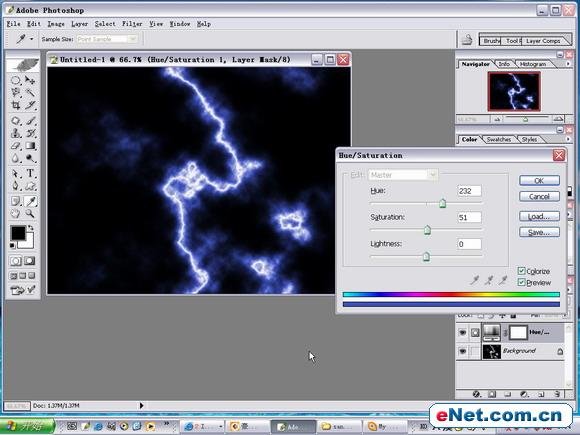580x435 pixels.
Task: Open the Layer Comps tab
Action: (x=543, y=41)
